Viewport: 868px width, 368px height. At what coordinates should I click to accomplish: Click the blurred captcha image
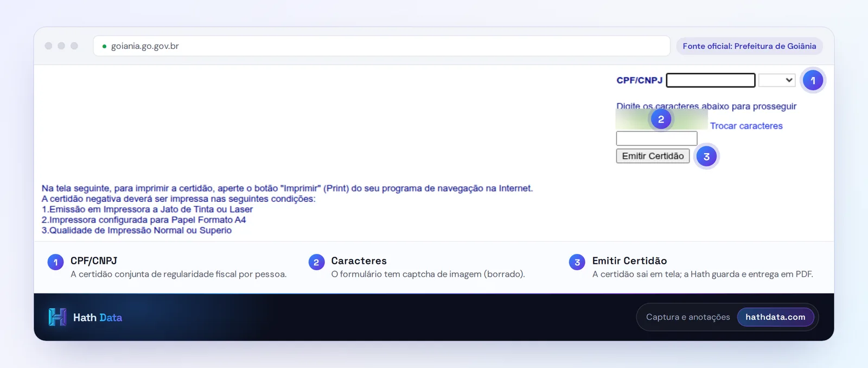click(662, 119)
